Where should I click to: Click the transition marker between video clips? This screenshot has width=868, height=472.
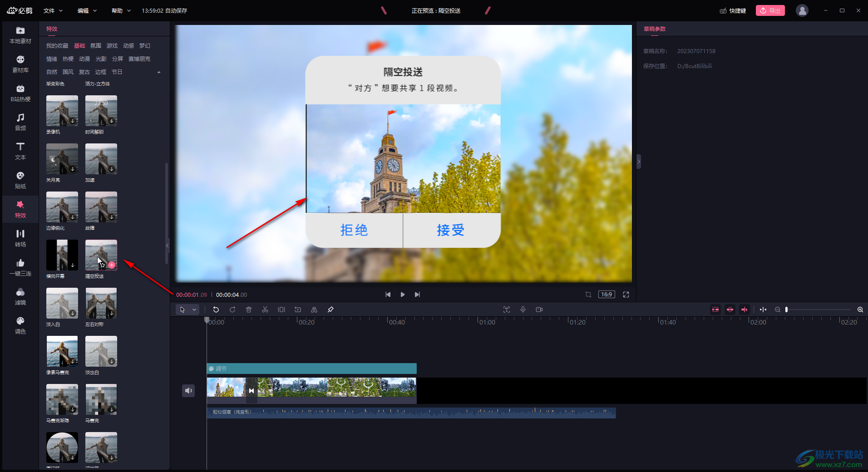tap(252, 391)
